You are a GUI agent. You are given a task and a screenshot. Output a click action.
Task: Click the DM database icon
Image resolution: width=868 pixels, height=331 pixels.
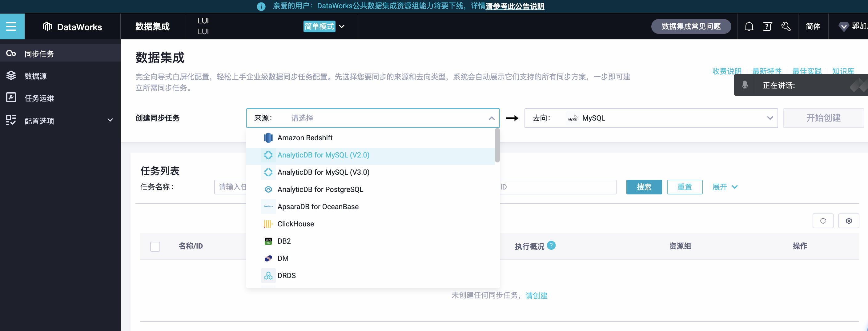[268, 258]
